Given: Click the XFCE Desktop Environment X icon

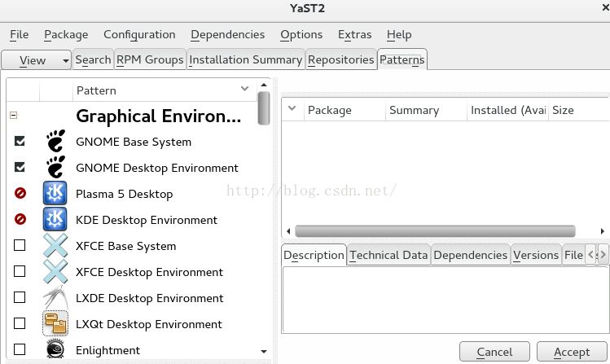Looking at the screenshot, I should coord(55,271).
